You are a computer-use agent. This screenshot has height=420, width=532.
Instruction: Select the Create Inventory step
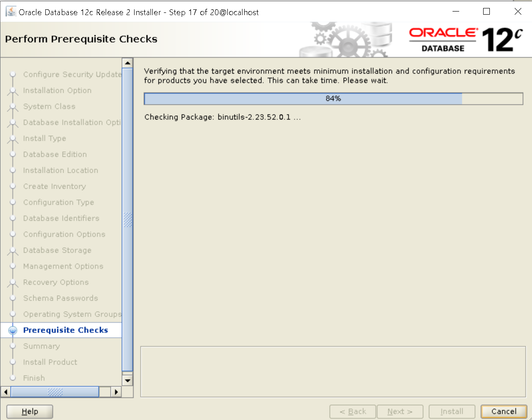click(54, 186)
